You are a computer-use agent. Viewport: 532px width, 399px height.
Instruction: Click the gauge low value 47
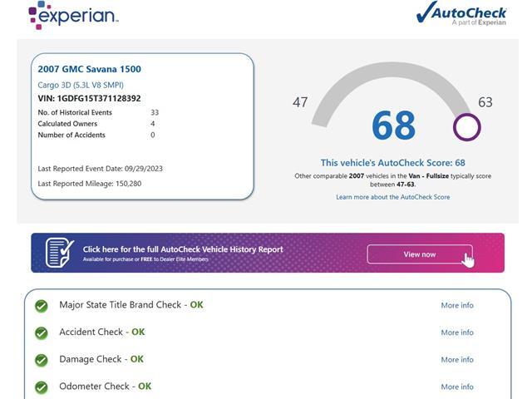tap(300, 102)
